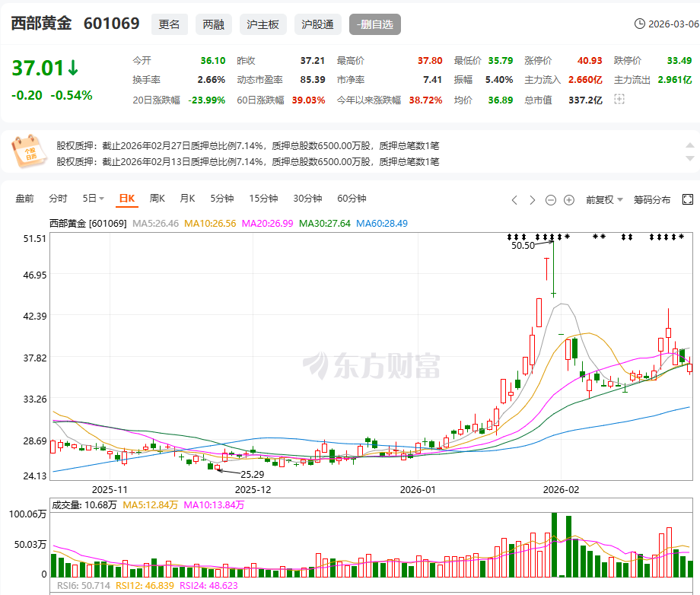Zoom in chart with plus icon

pyautogui.click(x=569, y=200)
